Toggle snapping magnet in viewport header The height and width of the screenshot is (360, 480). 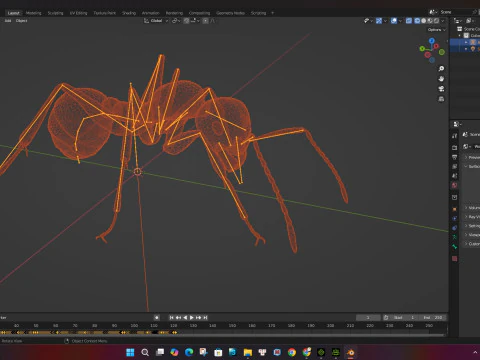(x=186, y=21)
